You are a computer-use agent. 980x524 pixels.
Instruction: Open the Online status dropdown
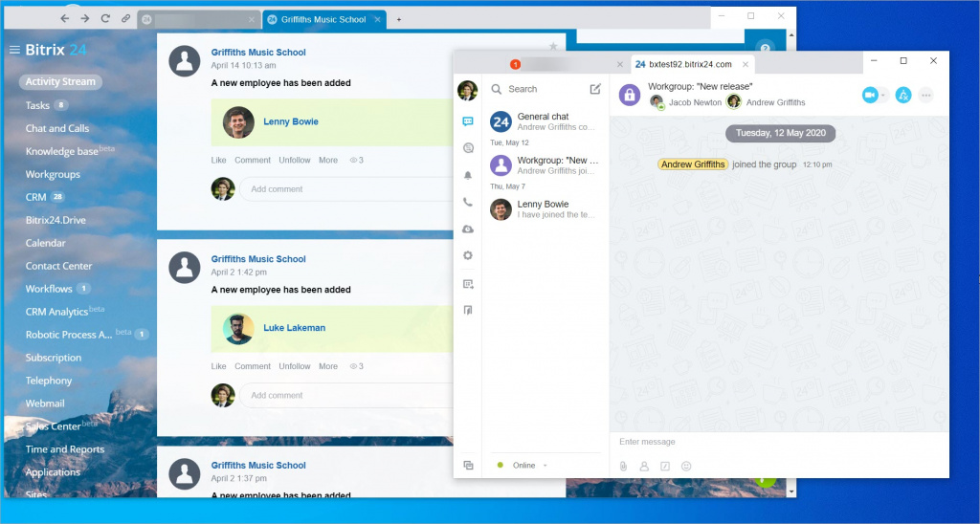pos(524,466)
